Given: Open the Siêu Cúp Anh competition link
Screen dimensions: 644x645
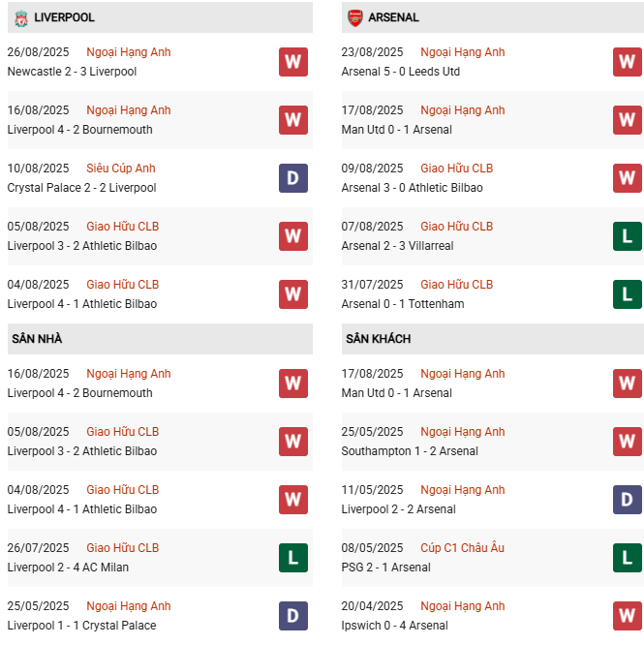Looking at the screenshot, I should (121, 169).
